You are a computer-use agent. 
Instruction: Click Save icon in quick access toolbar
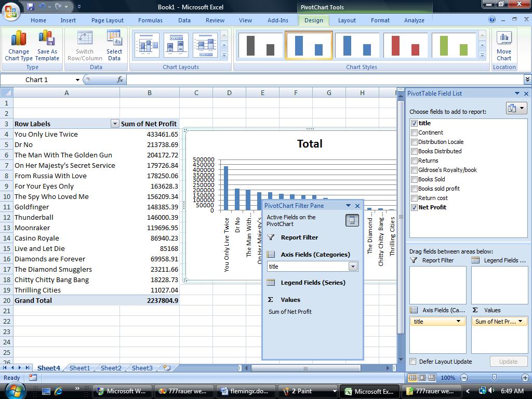30,6
